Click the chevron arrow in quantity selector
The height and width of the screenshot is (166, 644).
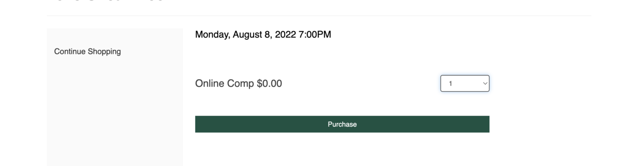(484, 83)
